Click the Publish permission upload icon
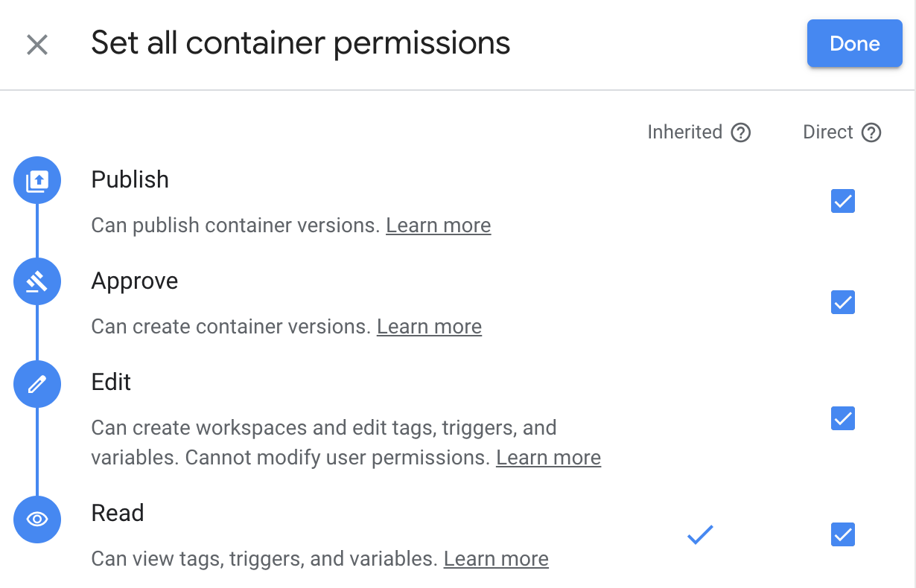The width and height of the screenshot is (916, 588). click(37, 180)
